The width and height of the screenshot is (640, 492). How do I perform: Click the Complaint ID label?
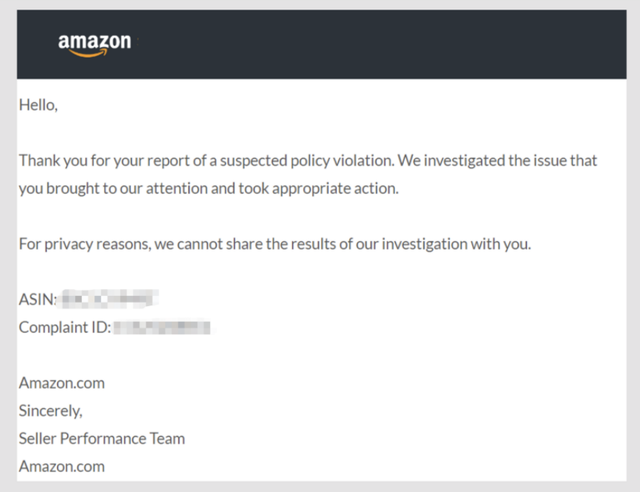tap(65, 327)
